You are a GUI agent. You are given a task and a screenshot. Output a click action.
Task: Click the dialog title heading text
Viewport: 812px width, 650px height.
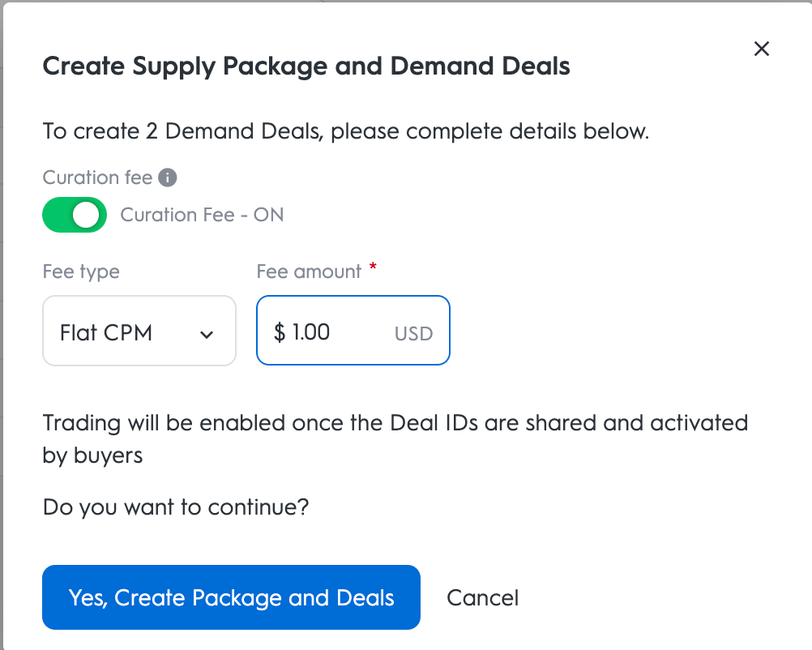pos(306,66)
